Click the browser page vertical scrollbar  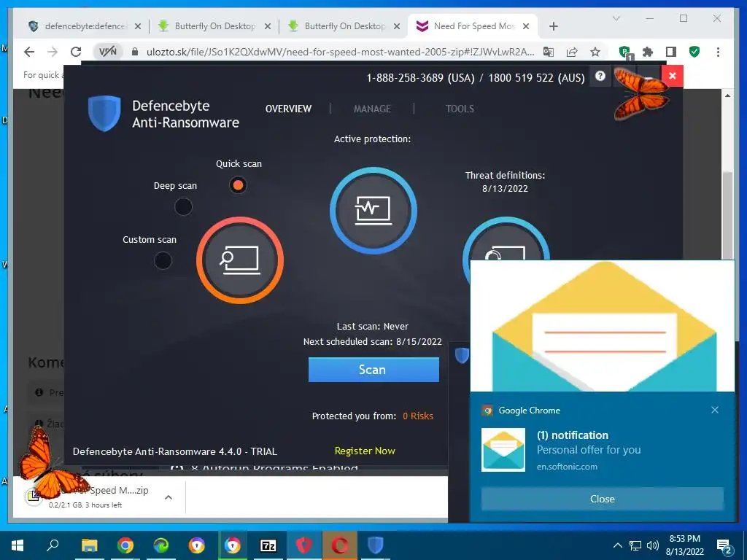coord(727,214)
